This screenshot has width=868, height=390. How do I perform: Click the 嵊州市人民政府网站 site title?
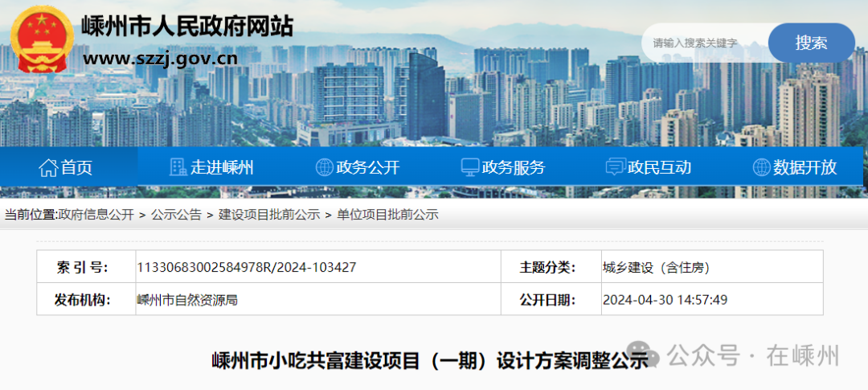[x=187, y=26]
